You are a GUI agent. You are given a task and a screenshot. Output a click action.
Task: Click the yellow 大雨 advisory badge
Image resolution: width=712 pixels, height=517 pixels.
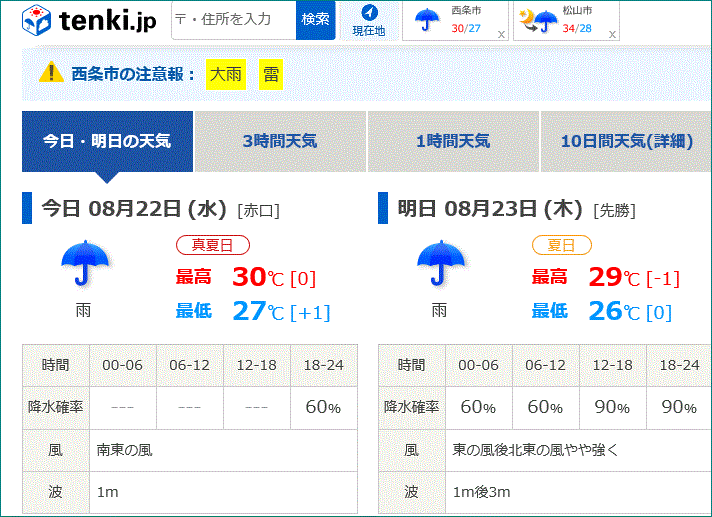pos(226,74)
